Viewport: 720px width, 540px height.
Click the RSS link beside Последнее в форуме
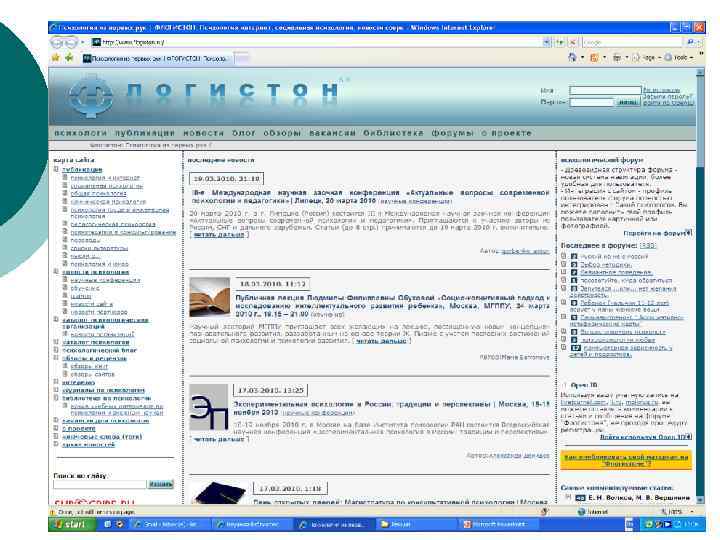click(x=648, y=246)
